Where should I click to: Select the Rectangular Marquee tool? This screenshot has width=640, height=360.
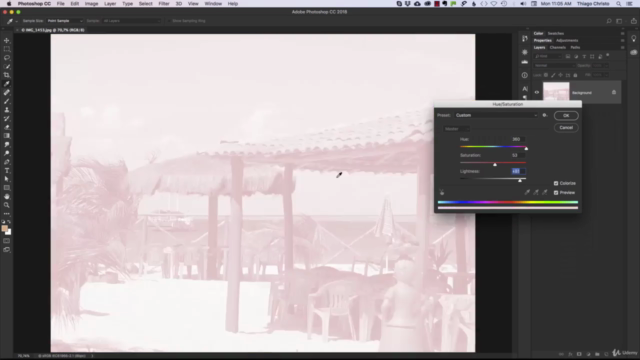coord(7,49)
